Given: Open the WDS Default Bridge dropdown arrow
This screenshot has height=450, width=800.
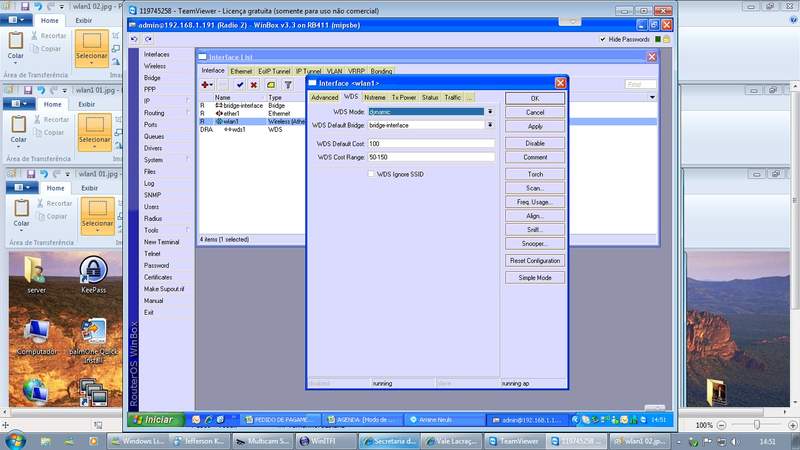Looking at the screenshot, I should coord(490,125).
